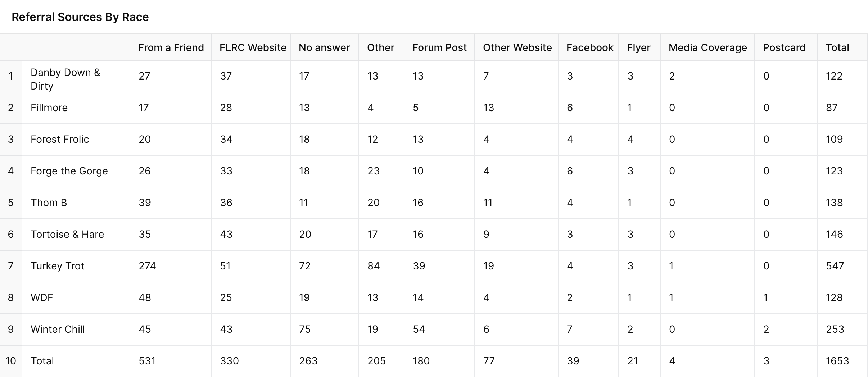This screenshot has width=868, height=377.
Task: Click the "Forge the Gorge" row label
Action: 69,171
